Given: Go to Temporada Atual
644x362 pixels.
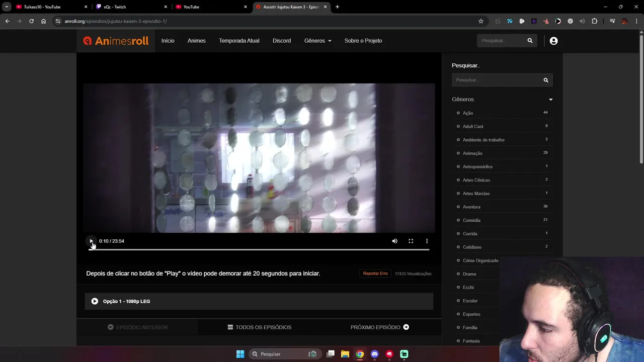Looking at the screenshot, I should (239, 41).
